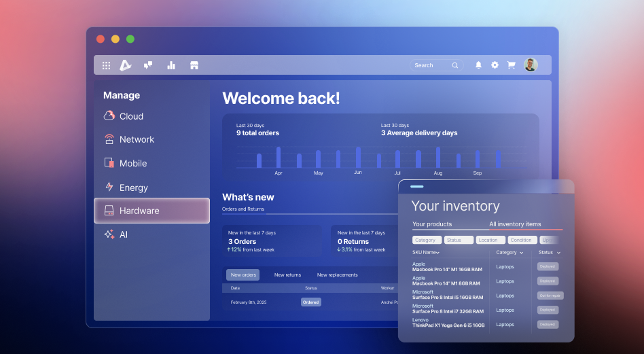This screenshot has height=354, width=644.
Task: Click the Location filter chip
Action: 490,240
